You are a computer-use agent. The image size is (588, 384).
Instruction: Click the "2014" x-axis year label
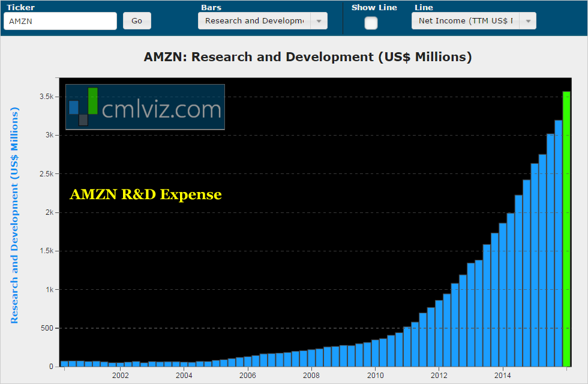pos(503,376)
